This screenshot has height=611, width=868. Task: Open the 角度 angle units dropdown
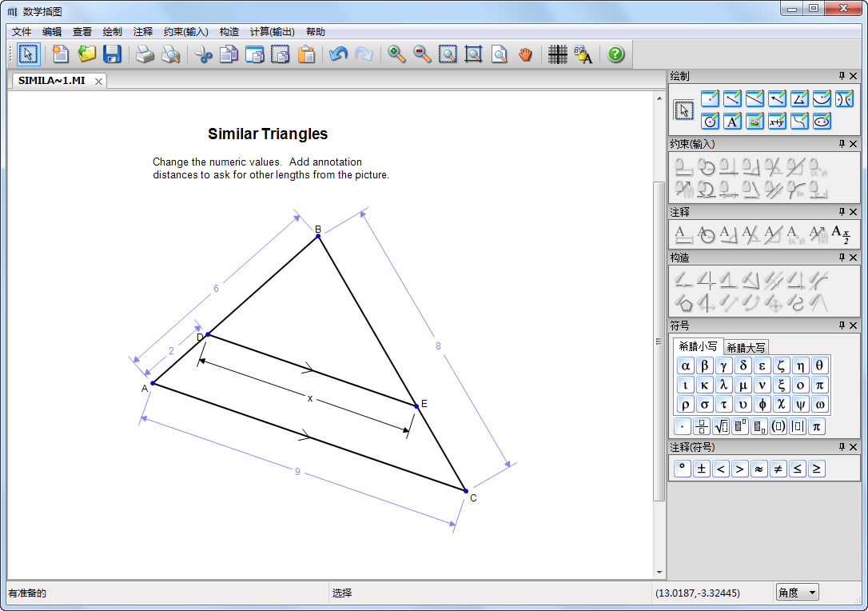tap(797, 593)
